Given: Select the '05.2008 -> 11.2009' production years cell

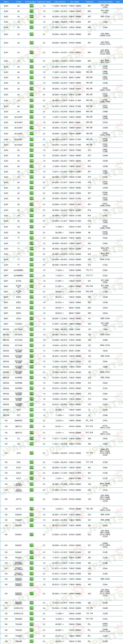Looking at the screenshot, I should click(x=60, y=608).
